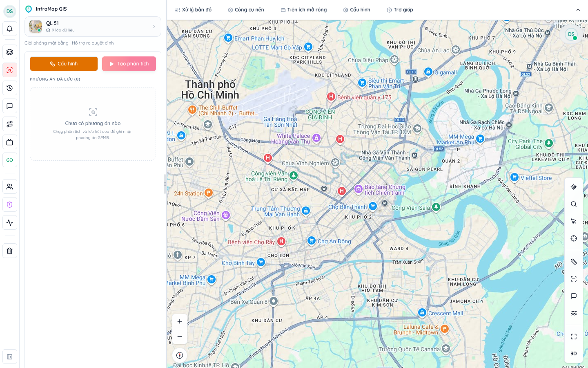This screenshot has width=588, height=368.
Task: Open the users group icon in sidebar
Action: [x=10, y=186]
